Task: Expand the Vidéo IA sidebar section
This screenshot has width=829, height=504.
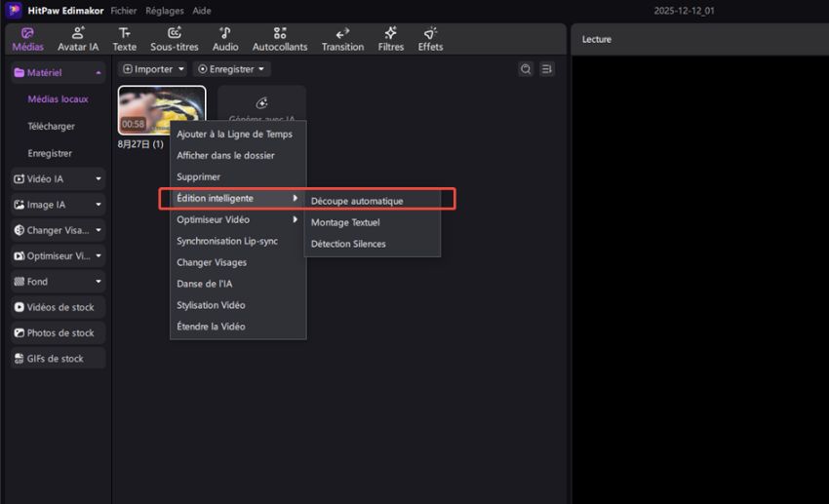Action: click(57, 178)
